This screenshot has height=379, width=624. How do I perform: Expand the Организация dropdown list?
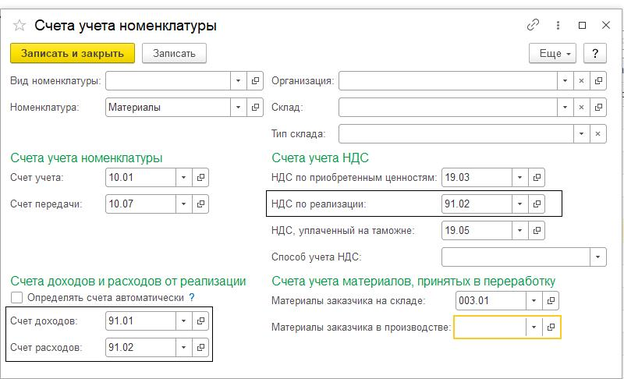point(565,81)
